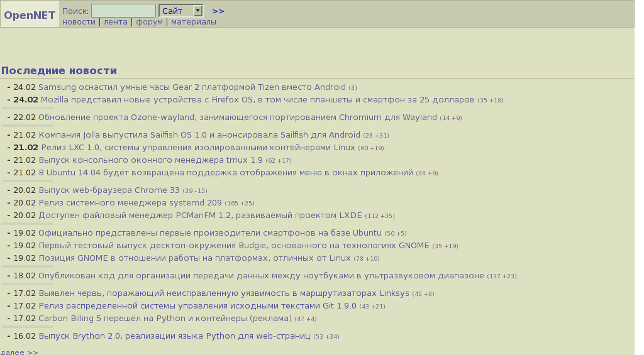
Task: Focus the Поиск search input field
Action: click(123, 11)
